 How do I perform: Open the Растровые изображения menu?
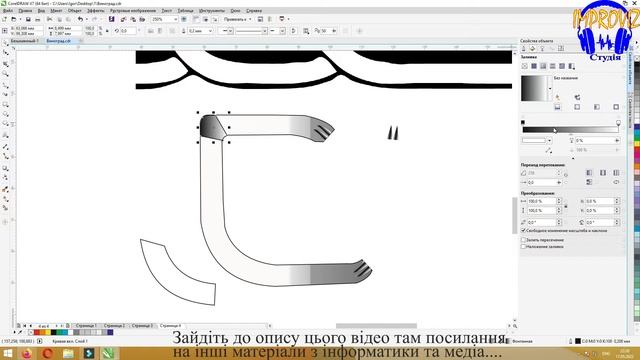(133, 11)
